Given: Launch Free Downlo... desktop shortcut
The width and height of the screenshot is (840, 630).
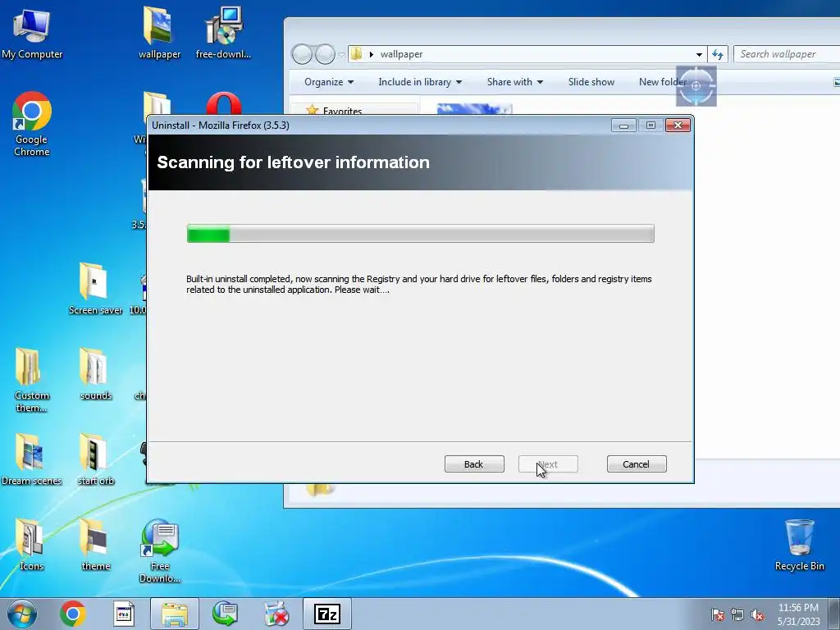Looking at the screenshot, I should tap(160, 550).
